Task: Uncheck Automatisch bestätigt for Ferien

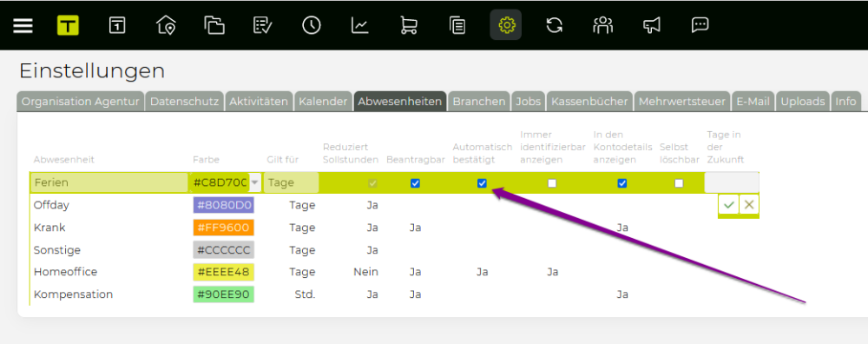Action: 482,183
